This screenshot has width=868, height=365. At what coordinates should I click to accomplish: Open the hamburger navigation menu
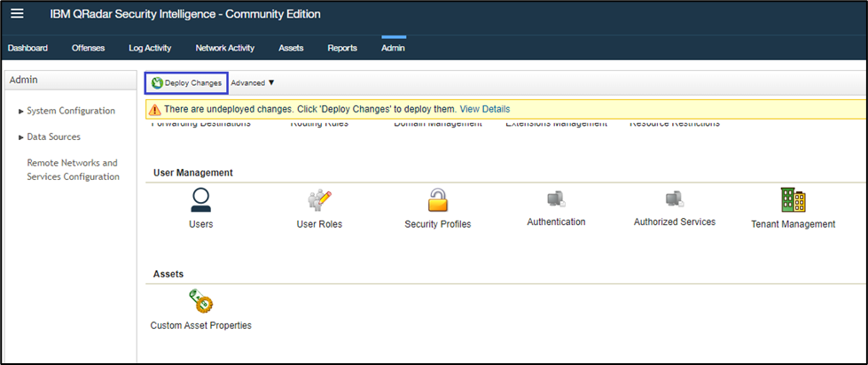(17, 14)
